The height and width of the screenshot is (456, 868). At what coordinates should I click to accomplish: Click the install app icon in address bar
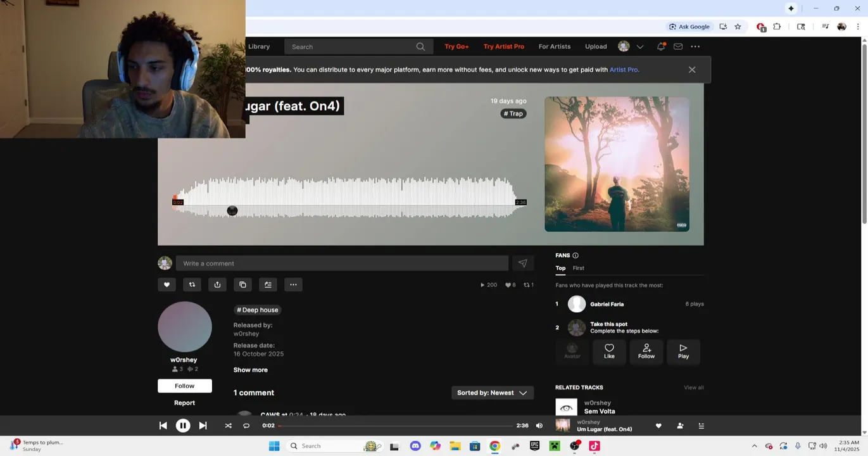coord(723,27)
